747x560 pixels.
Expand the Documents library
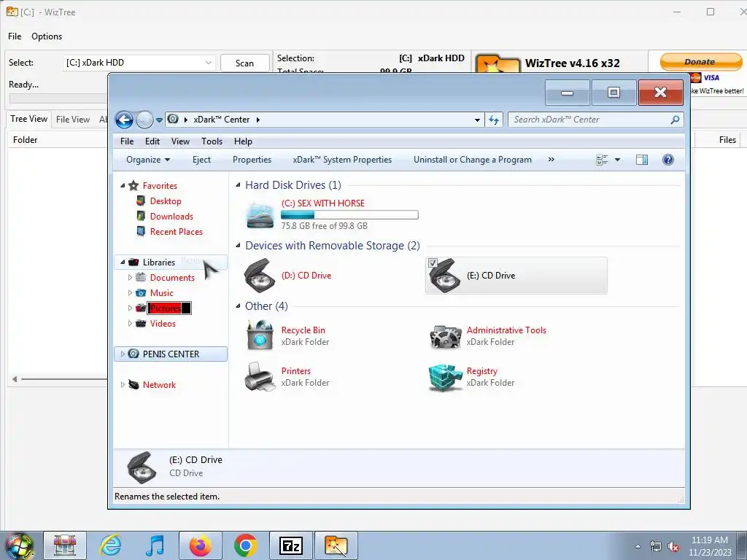pyautogui.click(x=130, y=278)
